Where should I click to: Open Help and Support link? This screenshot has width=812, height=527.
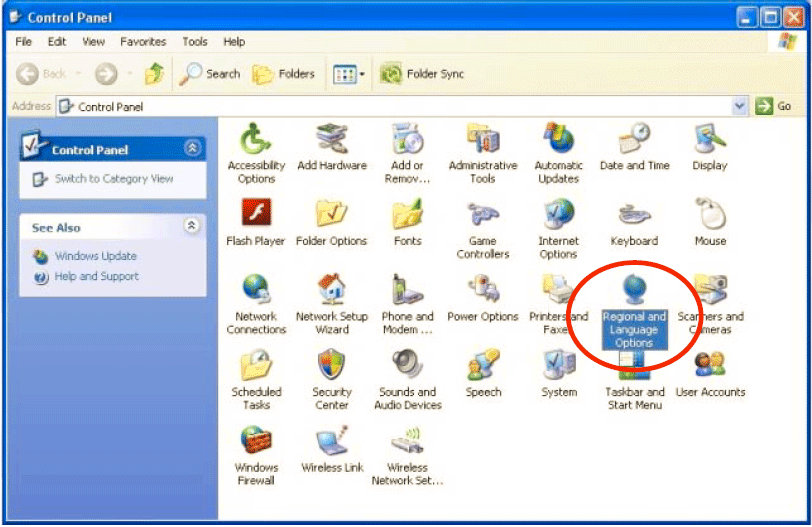click(96, 276)
